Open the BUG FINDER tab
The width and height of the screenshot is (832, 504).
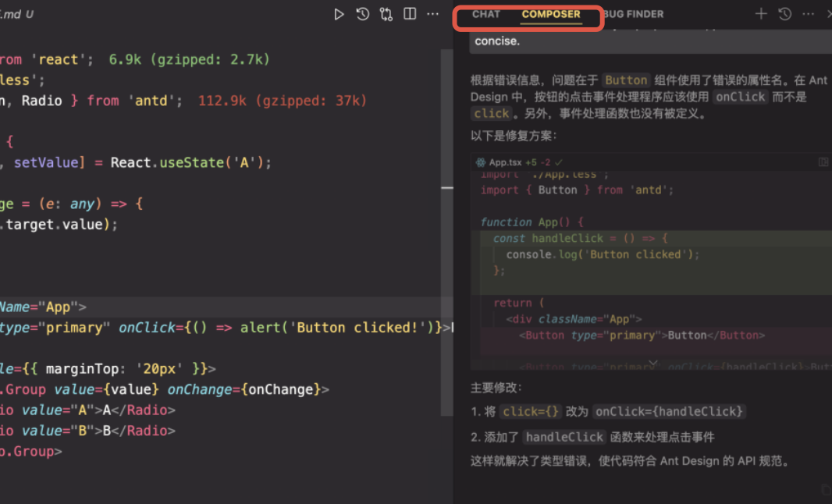634,14
